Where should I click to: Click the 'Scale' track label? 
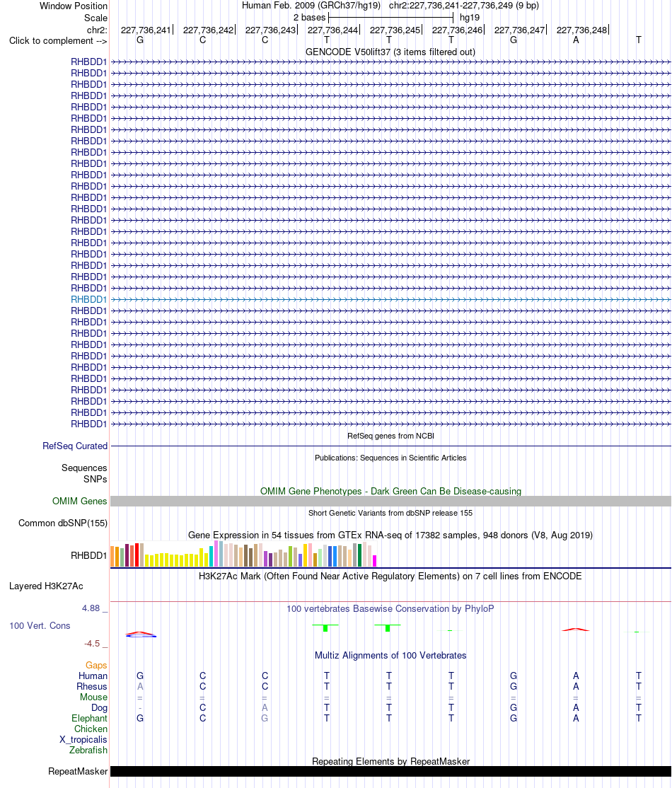coord(95,18)
